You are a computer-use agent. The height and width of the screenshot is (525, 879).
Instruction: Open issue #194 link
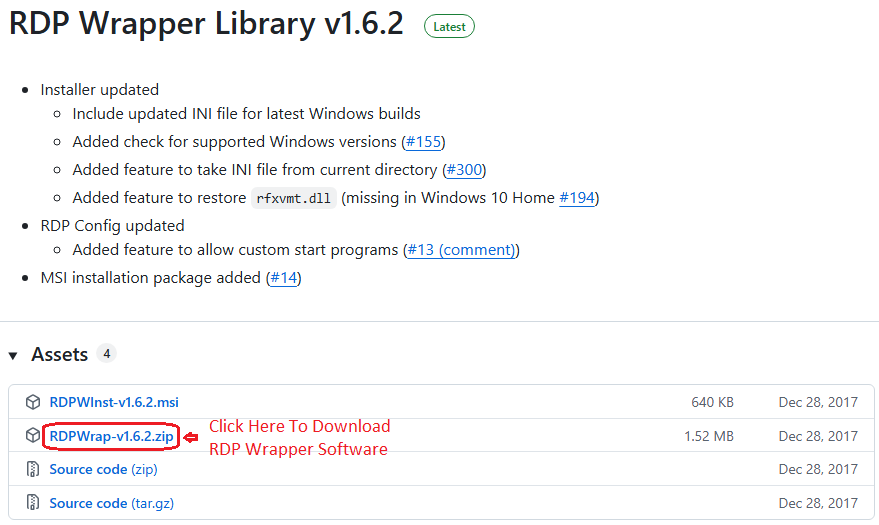[577, 198]
